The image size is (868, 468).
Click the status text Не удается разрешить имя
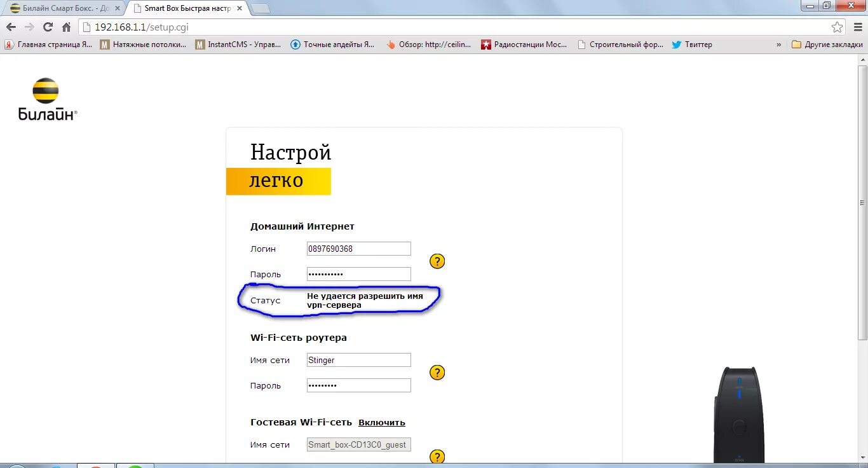(365, 300)
